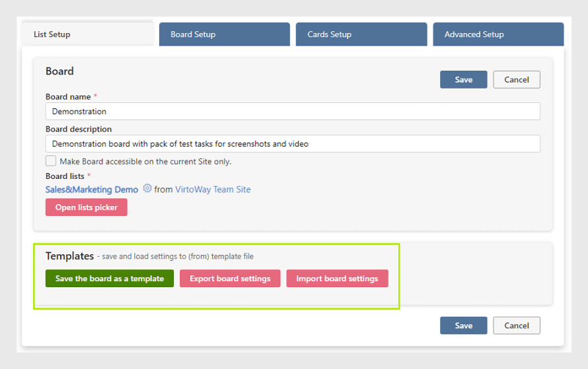This screenshot has height=369, width=588.
Task: Click the top Save button in Board section
Action: pos(464,79)
